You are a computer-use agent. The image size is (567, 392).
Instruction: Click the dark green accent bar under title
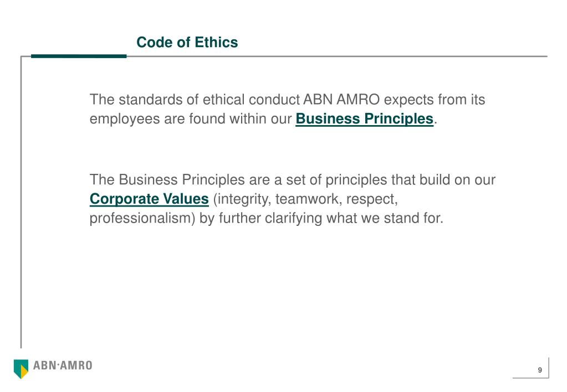point(79,56)
